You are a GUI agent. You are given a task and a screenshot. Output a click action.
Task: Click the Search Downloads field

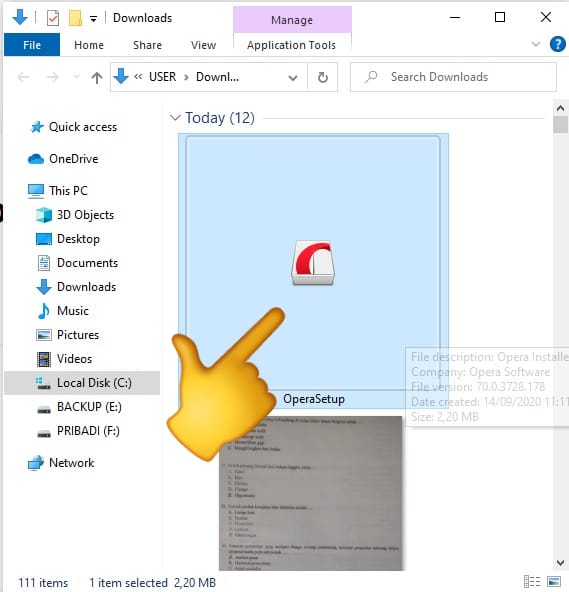tap(453, 77)
